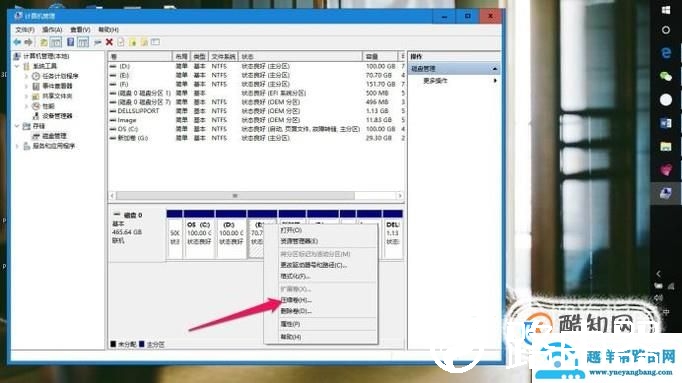Screen dimensions: 682x383
Task: Click the 卷 column header
Action: click(x=140, y=57)
